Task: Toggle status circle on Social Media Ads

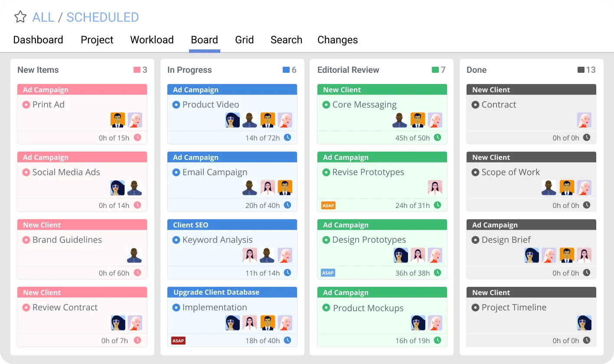Action: pyautogui.click(x=26, y=172)
